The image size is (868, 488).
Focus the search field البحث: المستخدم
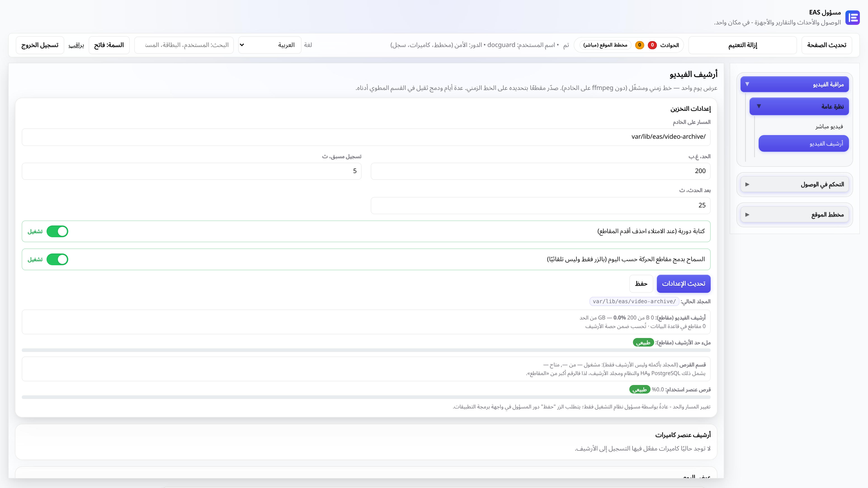point(184,45)
